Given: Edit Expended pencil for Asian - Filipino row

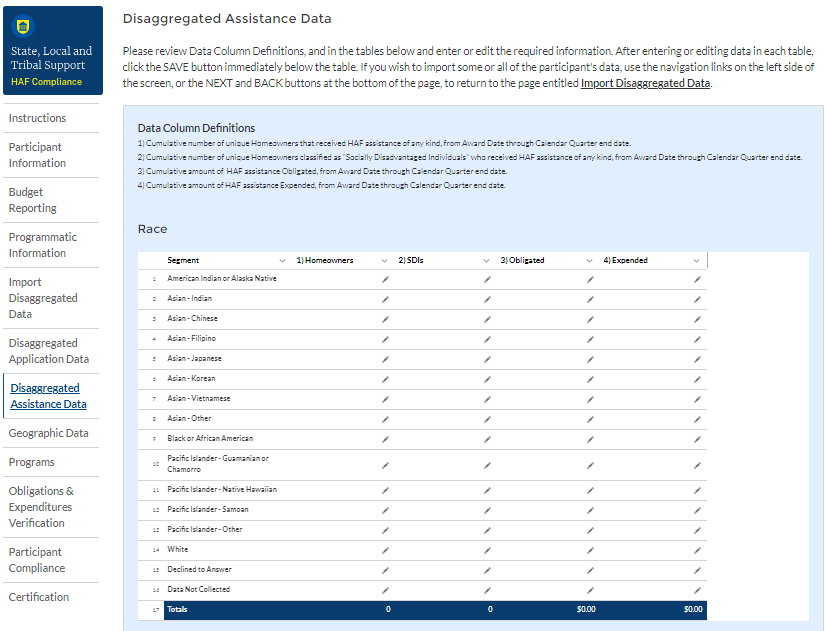Looking at the screenshot, I should 697,339.
